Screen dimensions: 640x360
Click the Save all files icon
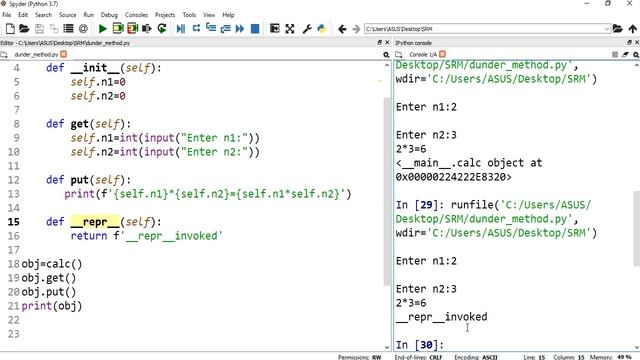54,29
